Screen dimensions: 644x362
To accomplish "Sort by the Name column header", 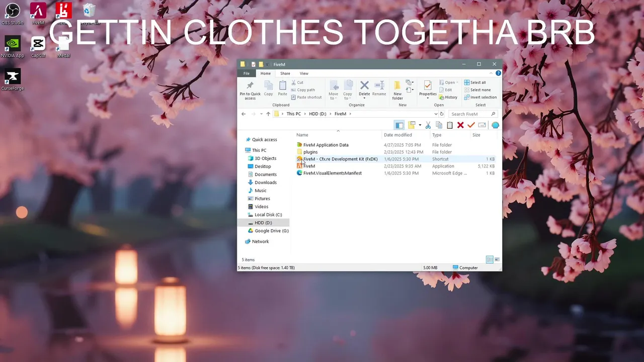I will pos(338,135).
